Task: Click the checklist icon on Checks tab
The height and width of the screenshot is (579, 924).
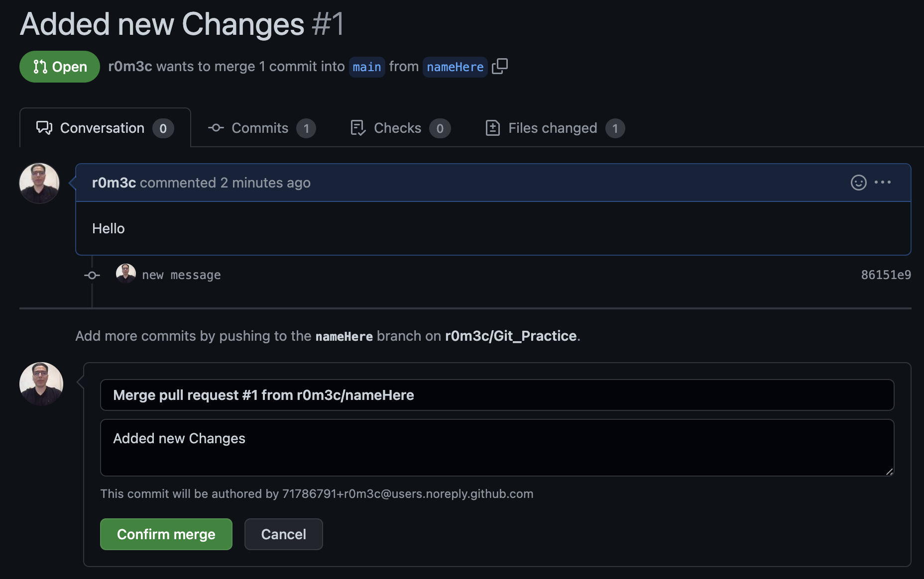Action: click(x=357, y=128)
